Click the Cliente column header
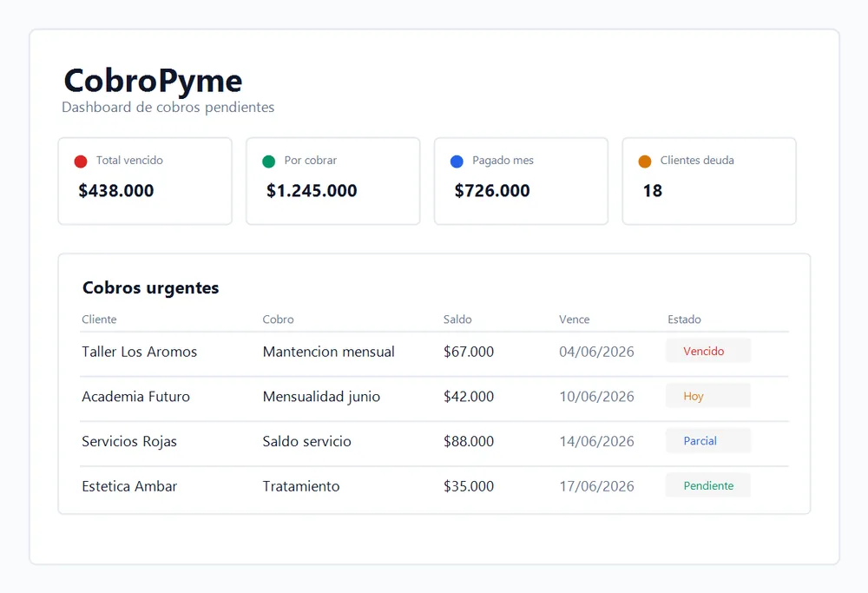Screen dimensions: 868x593 click(99, 320)
